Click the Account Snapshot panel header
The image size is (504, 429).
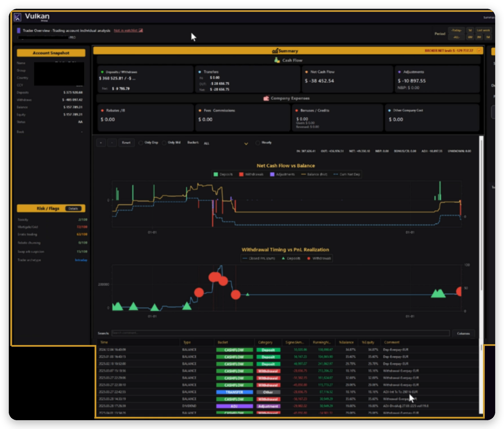51,53
